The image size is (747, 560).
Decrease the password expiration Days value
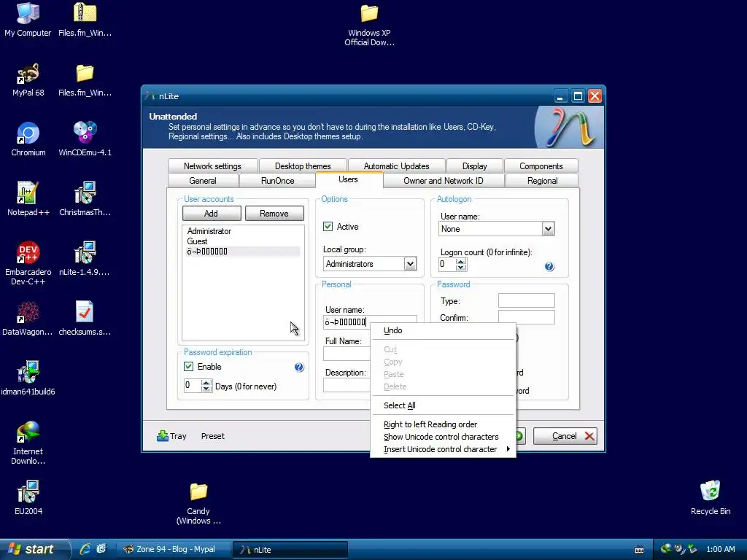tap(206, 389)
